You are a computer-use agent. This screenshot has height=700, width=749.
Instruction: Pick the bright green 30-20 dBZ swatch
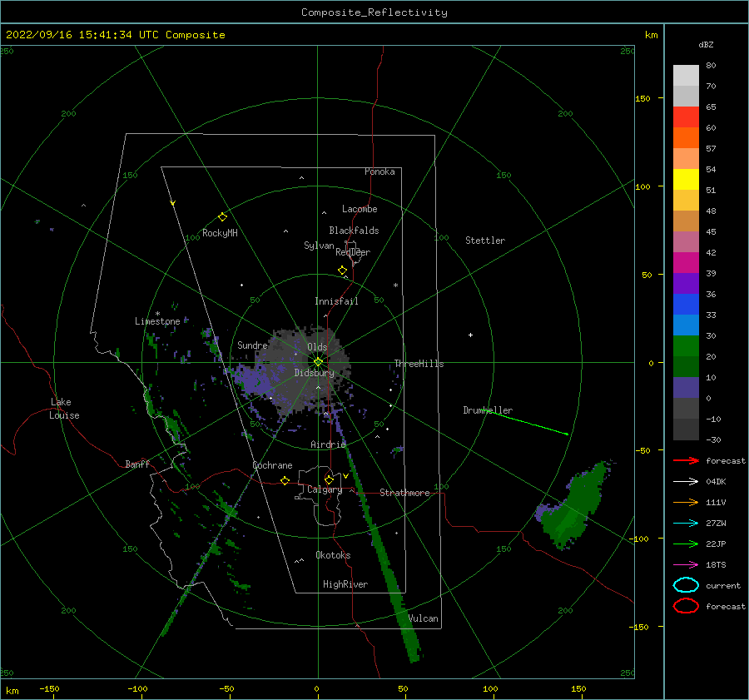pyautogui.click(x=686, y=346)
